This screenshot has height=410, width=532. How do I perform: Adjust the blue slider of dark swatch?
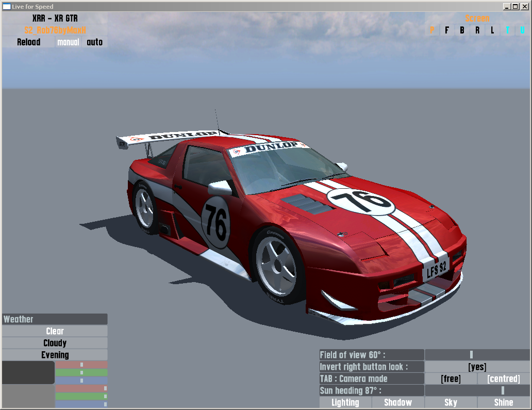point(81,380)
